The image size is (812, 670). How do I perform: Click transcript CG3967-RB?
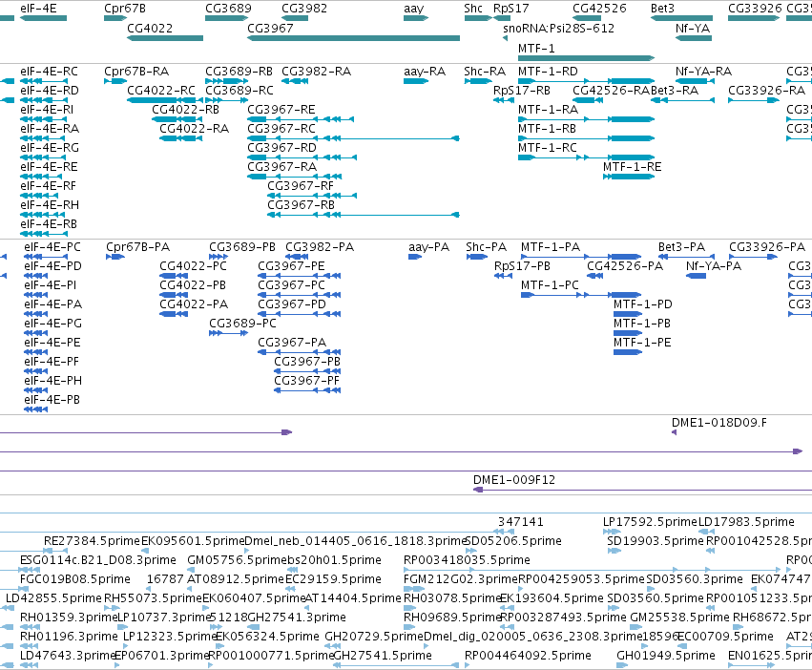tap(301, 204)
